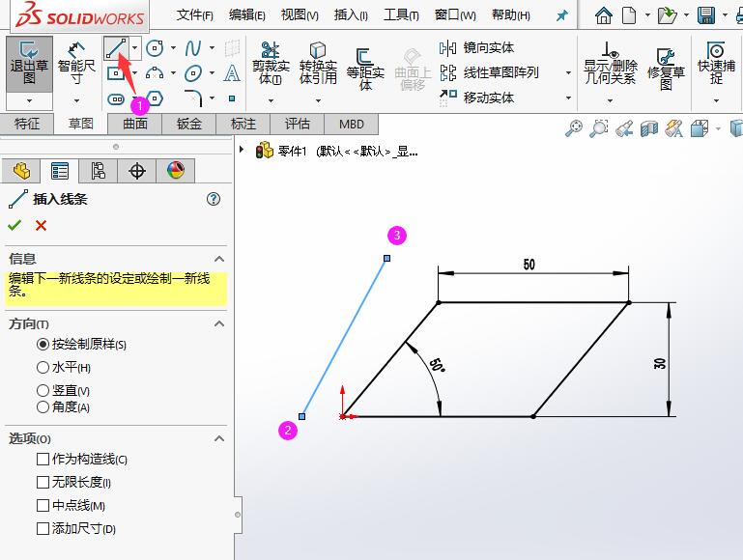Viewport: 743px width, 560px height.
Task: Click the Home icon in title bar
Action: tap(603, 15)
